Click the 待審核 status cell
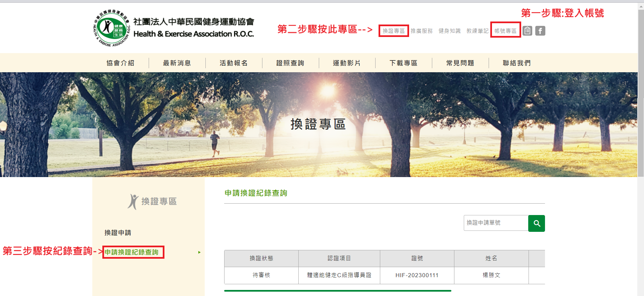Image resolution: width=644 pixels, height=296 pixels. pyautogui.click(x=261, y=275)
